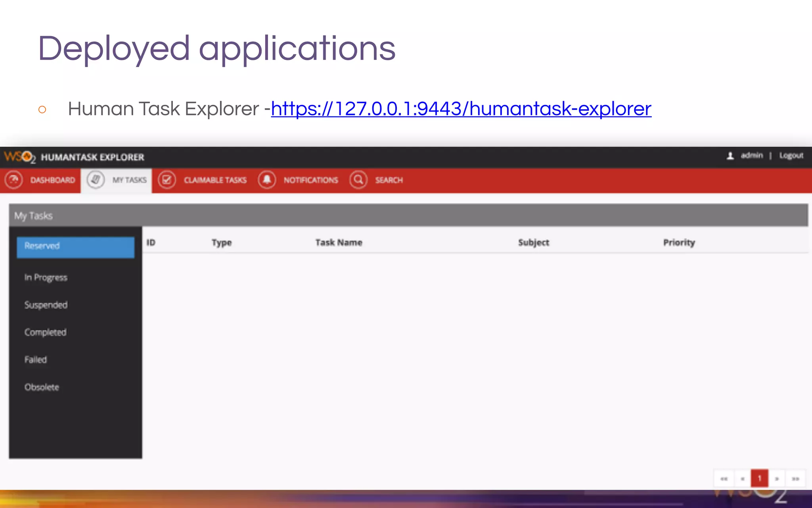Select the My Tasks tab

point(117,180)
